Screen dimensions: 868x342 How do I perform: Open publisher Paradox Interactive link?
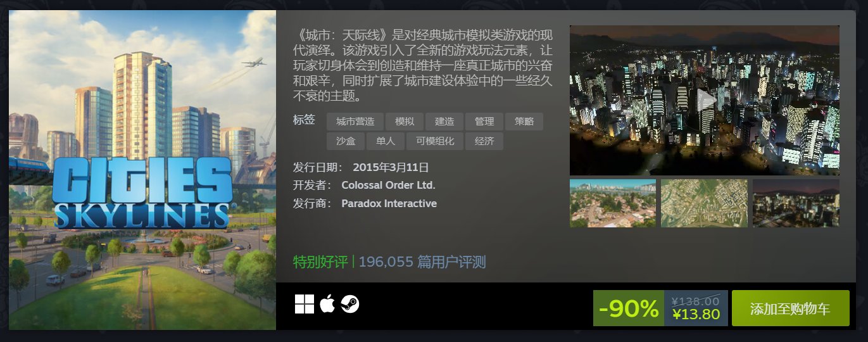coord(389,204)
